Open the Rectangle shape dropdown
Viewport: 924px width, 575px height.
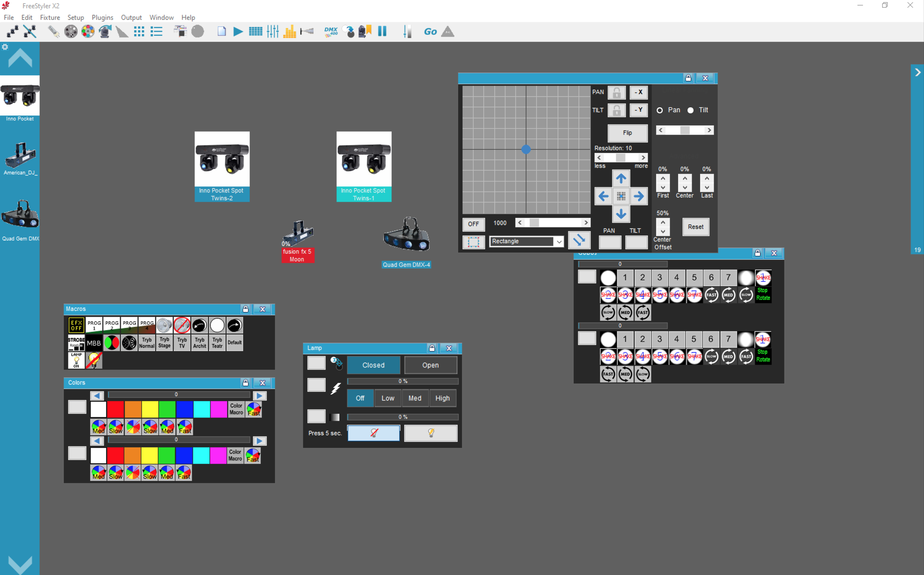tap(559, 242)
